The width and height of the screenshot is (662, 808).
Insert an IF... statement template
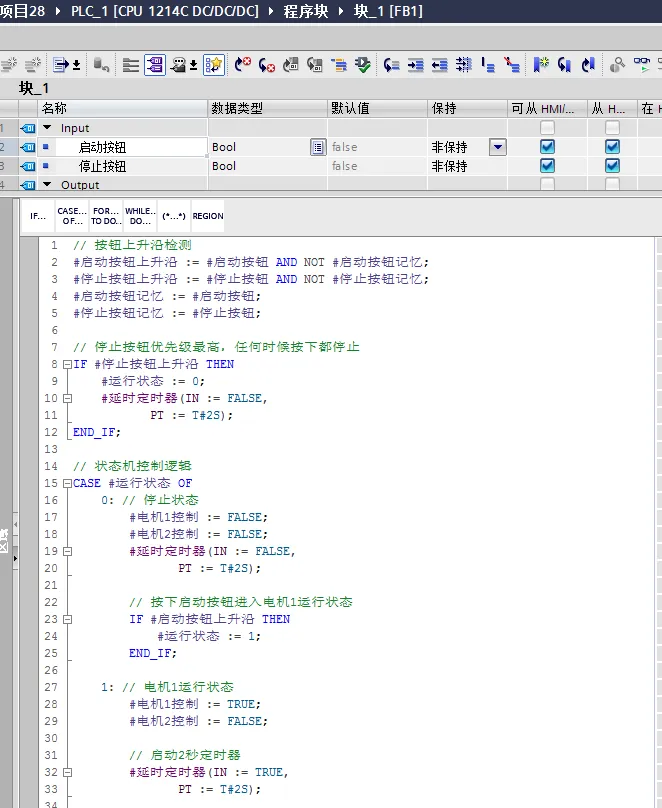pyautogui.click(x=38, y=216)
